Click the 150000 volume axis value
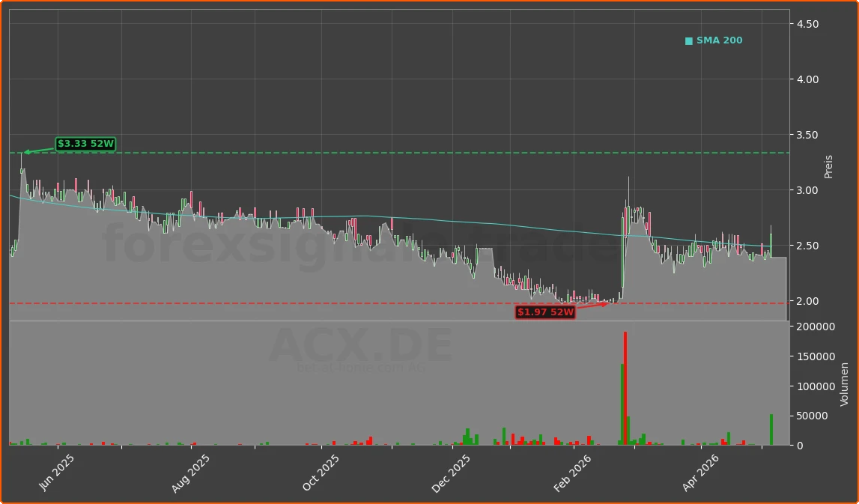Viewport: 859px width, 504px height. point(816,356)
